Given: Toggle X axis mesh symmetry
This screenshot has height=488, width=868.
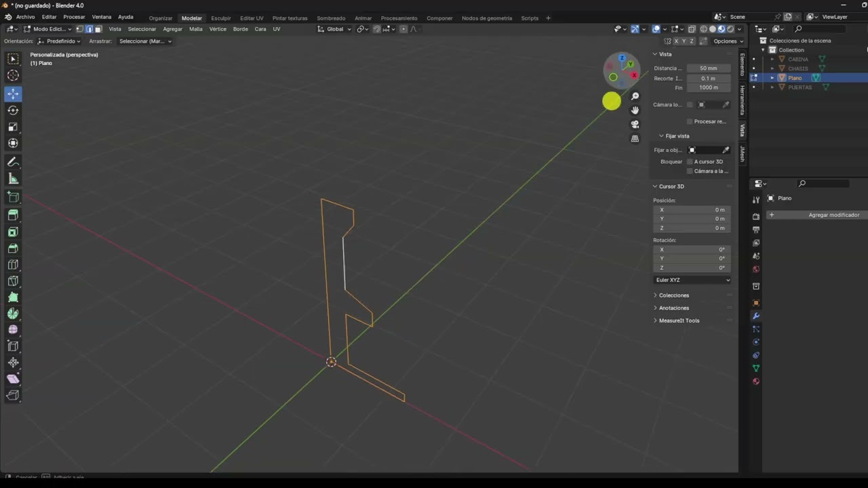Looking at the screenshot, I should pos(676,41).
